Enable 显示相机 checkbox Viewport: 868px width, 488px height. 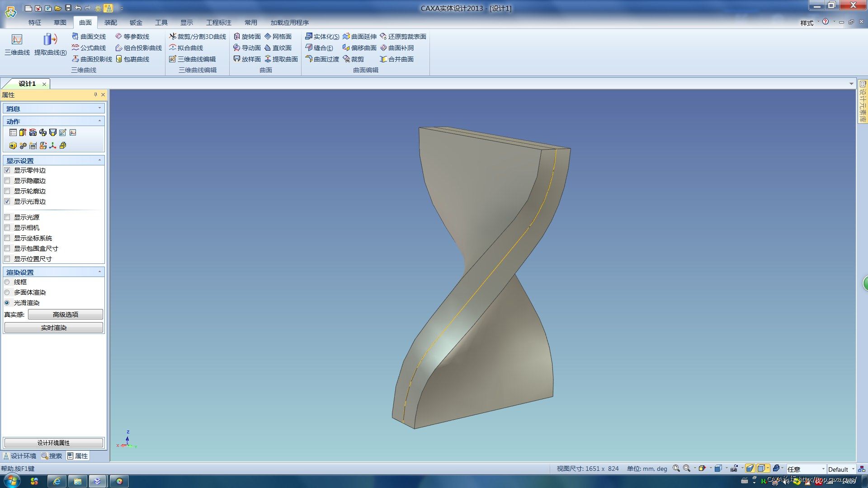[x=7, y=228]
